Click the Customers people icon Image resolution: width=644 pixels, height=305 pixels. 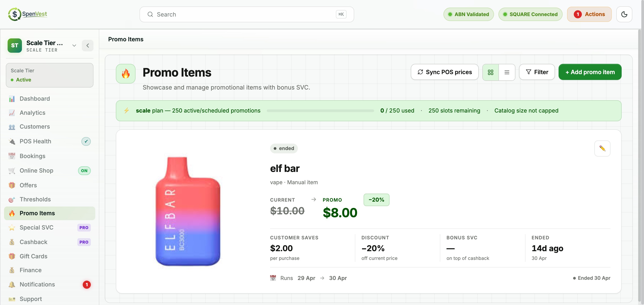(x=12, y=127)
